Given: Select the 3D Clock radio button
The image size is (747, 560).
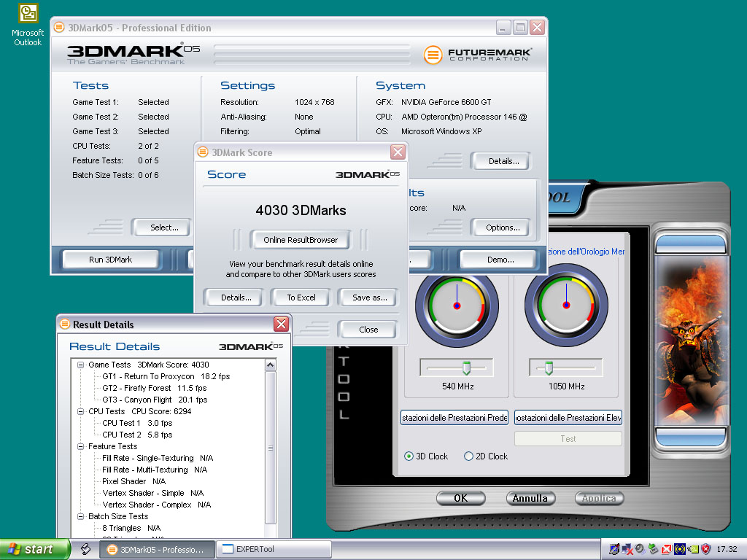Looking at the screenshot, I should point(409,456).
